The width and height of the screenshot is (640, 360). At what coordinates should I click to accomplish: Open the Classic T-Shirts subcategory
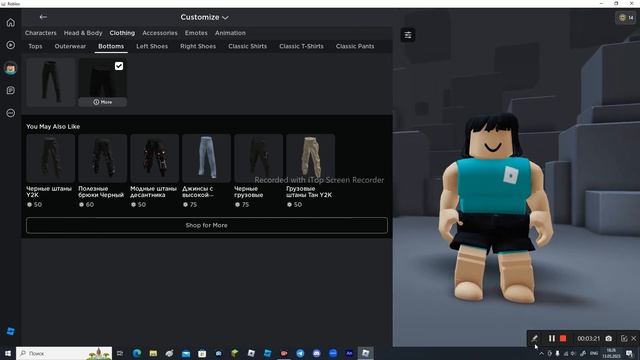(x=301, y=46)
